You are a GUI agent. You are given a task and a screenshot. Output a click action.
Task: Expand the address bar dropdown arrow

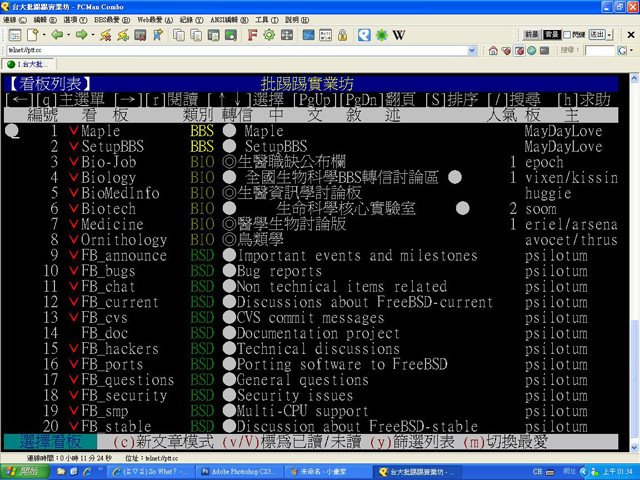pyautogui.click(x=472, y=51)
